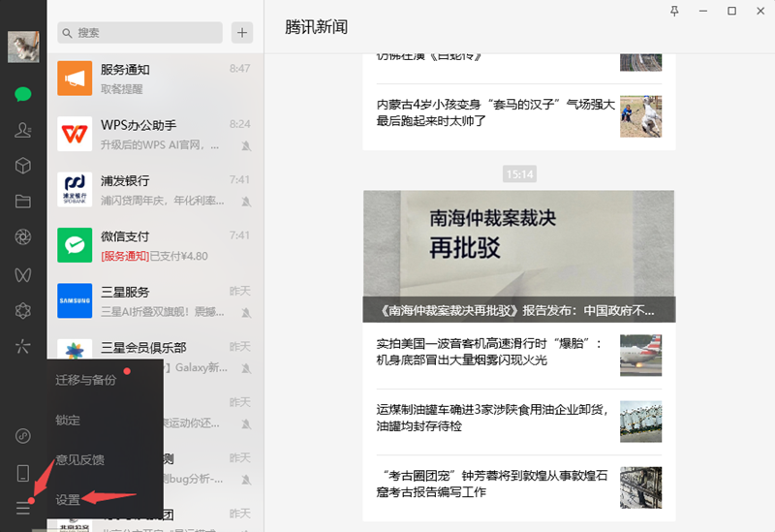Screen dimensions: 775x532
Task: Open the Contacts sidebar icon
Action: click(x=23, y=130)
